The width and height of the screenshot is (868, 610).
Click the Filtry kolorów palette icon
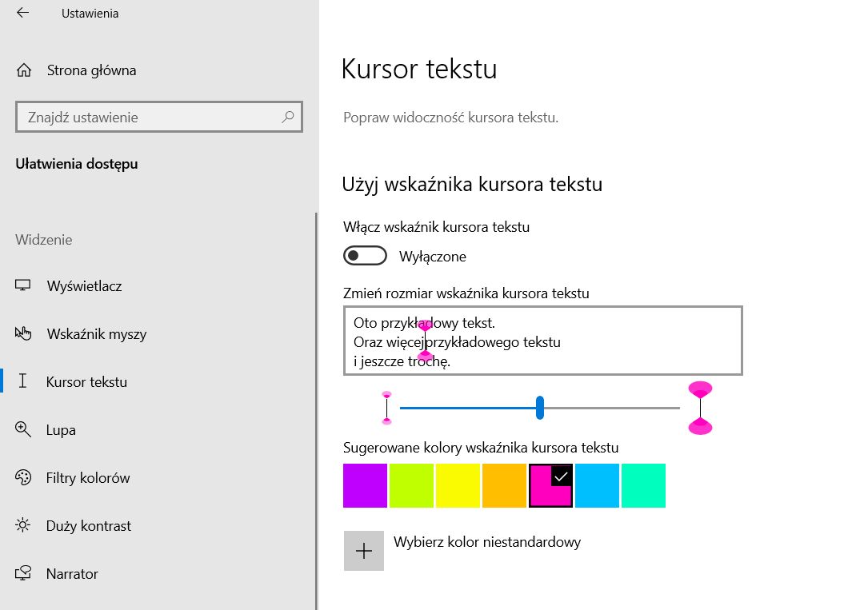point(22,477)
